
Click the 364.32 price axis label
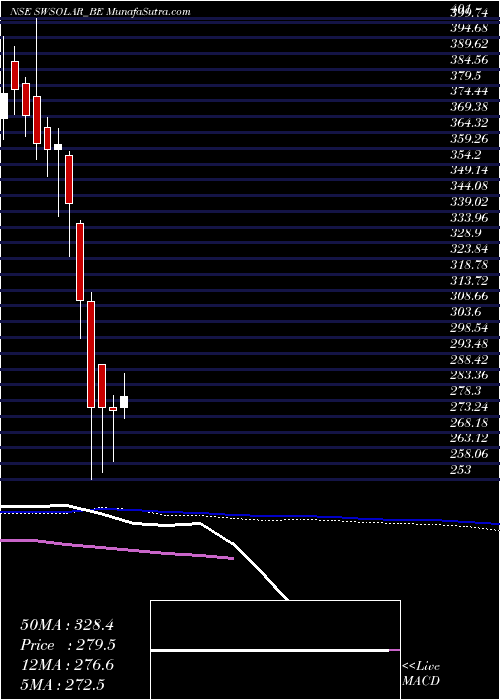[x=470, y=123]
